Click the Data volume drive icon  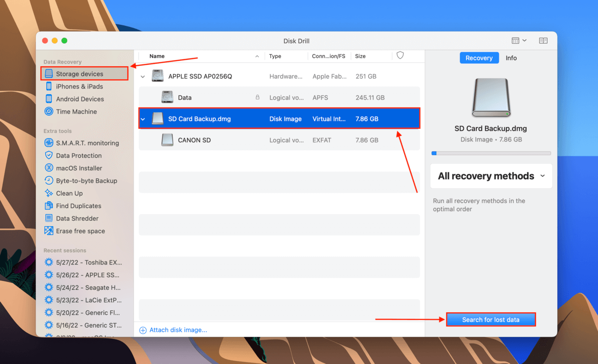pos(167,97)
